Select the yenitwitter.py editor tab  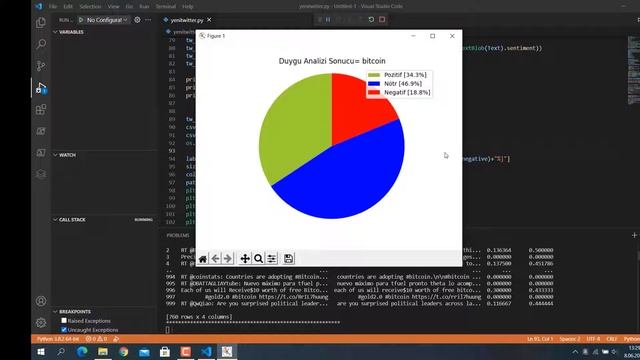pyautogui.click(x=187, y=20)
